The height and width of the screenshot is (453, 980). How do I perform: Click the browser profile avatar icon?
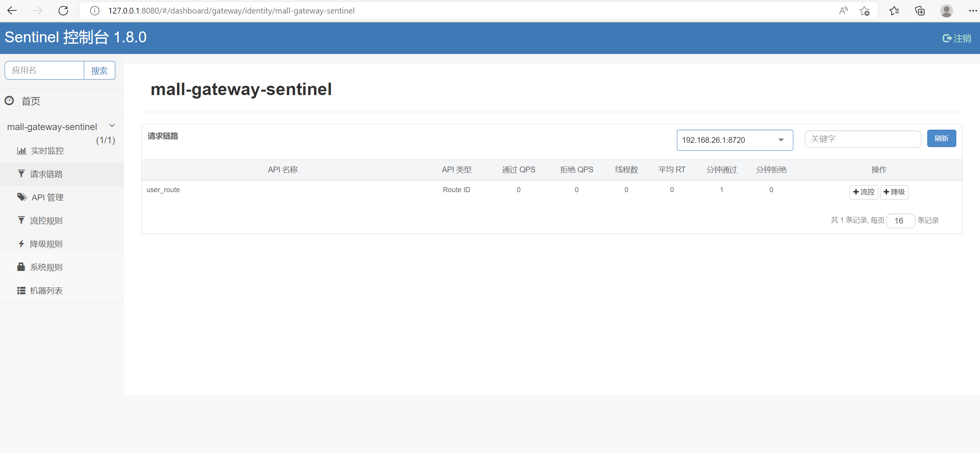coord(946,11)
